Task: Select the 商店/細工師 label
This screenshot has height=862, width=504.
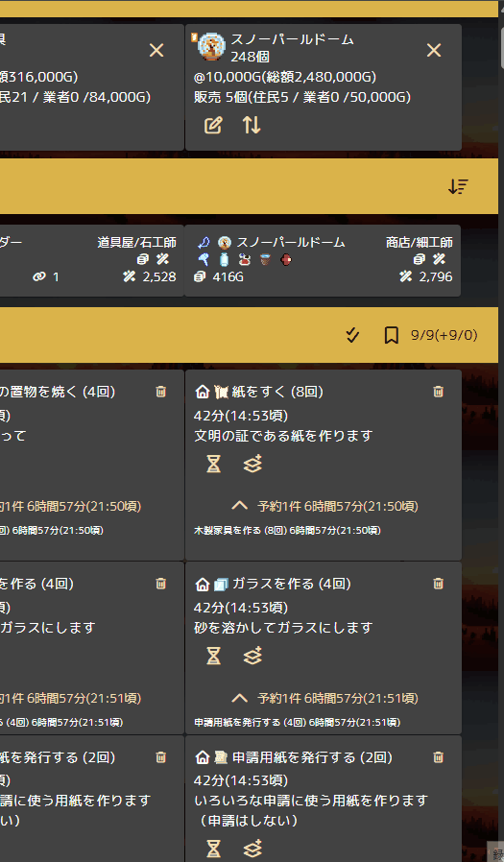Action: pyautogui.click(x=420, y=243)
